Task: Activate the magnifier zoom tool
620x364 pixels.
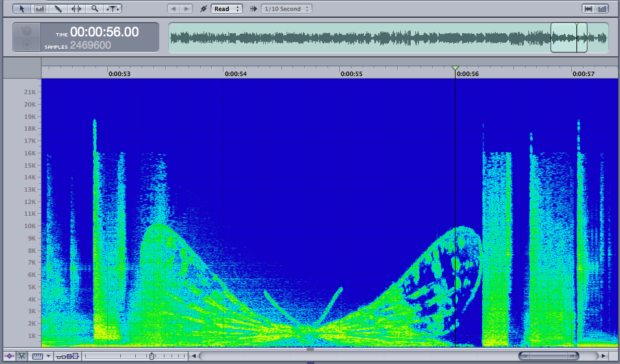Action: point(94,8)
